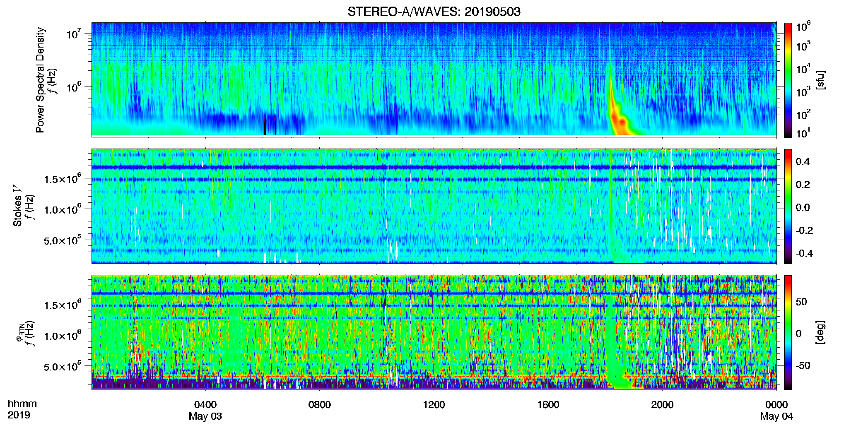Click the Stokes V axis label
This screenshot has height=447, width=868.
pyautogui.click(x=18, y=205)
